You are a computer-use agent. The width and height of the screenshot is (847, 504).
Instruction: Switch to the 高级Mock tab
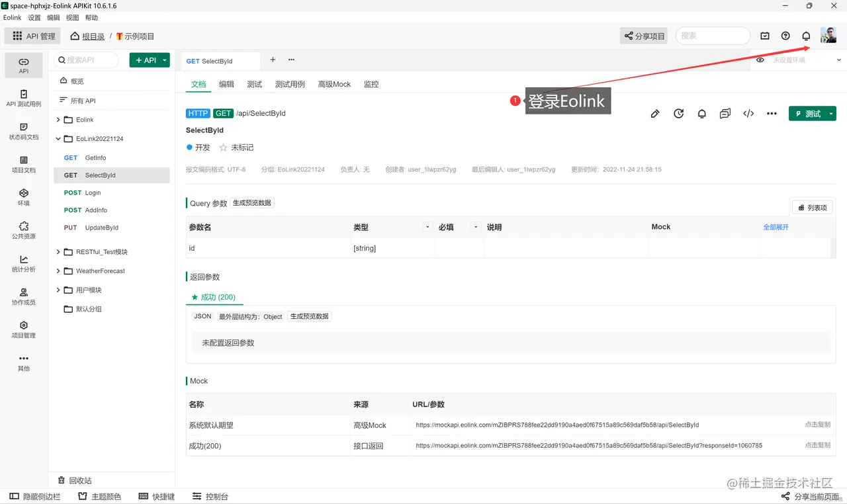(x=334, y=84)
